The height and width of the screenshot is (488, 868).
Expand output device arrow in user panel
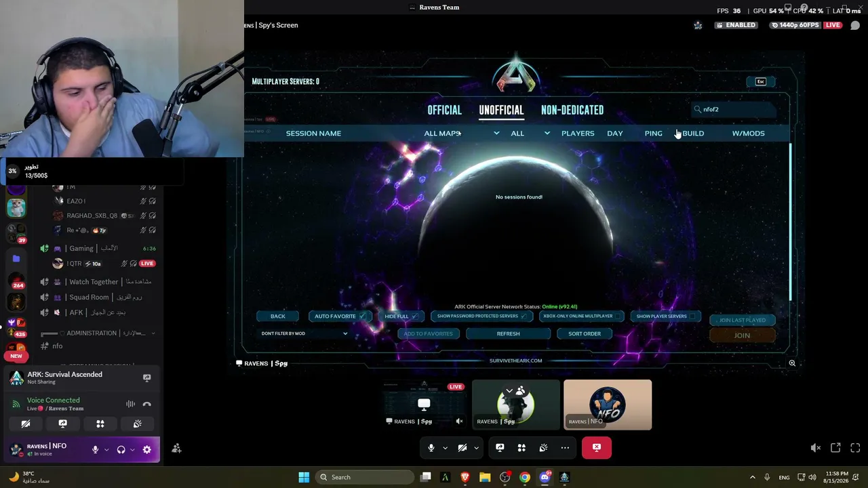[x=132, y=449]
